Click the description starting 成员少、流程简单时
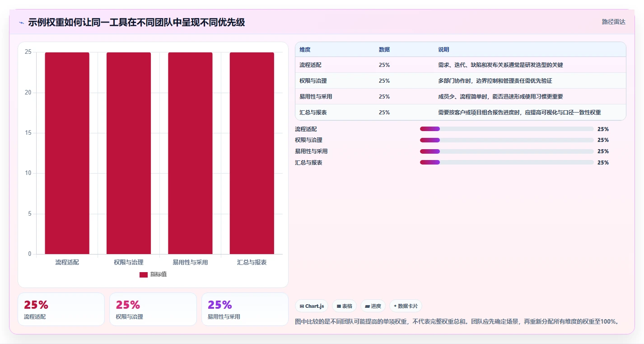This screenshot has height=344, width=644. (500, 97)
